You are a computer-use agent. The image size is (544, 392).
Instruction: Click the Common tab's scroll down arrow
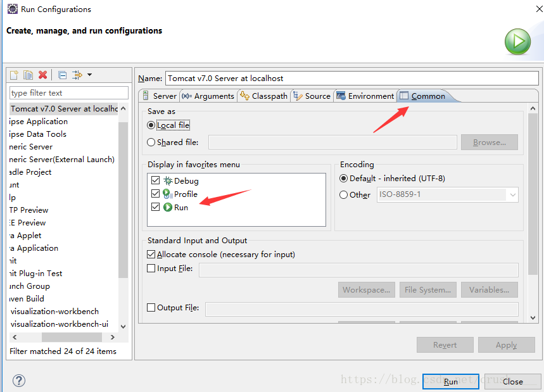click(533, 317)
